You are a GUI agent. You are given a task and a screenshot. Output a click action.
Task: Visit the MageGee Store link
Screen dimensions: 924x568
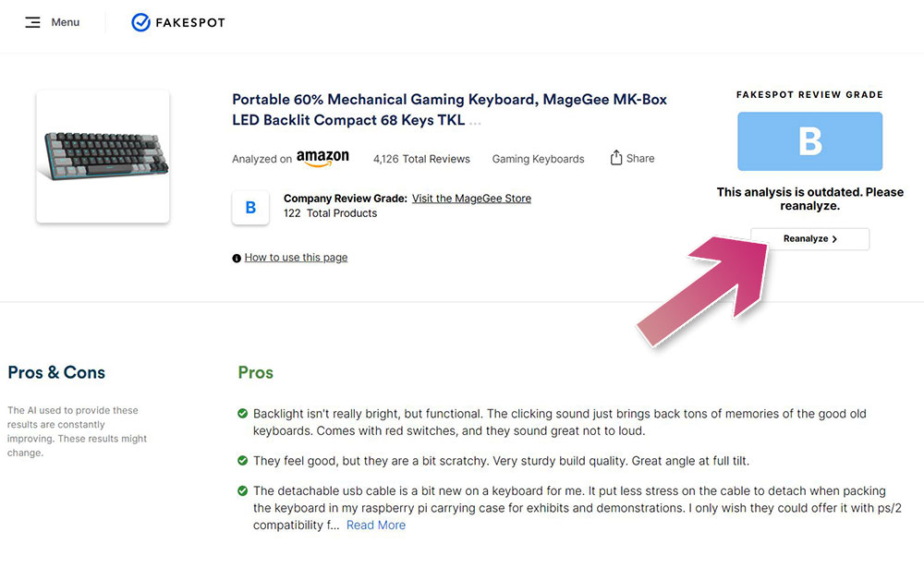click(x=471, y=199)
